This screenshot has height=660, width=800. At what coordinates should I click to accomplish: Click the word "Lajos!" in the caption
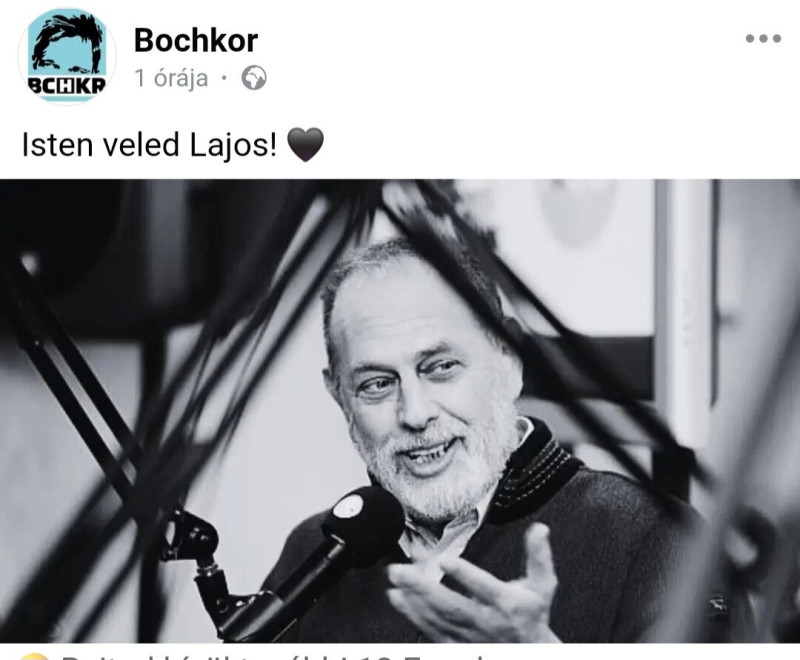[234, 145]
